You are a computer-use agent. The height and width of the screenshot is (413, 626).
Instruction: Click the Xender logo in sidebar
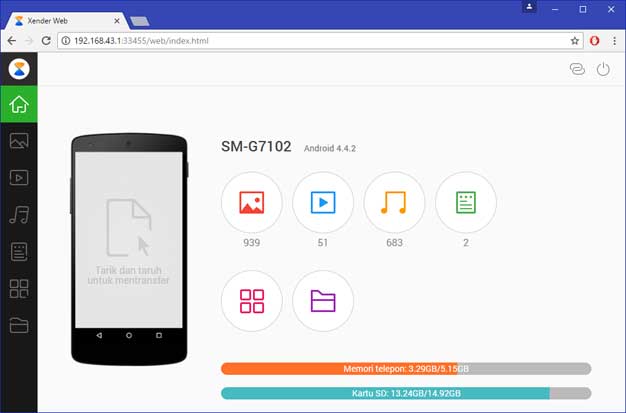pos(19,69)
